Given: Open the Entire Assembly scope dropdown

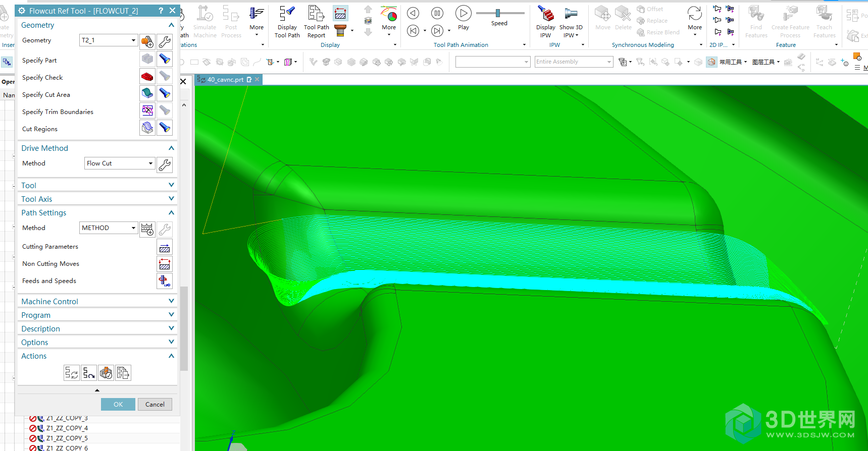Looking at the screenshot, I should (x=574, y=62).
